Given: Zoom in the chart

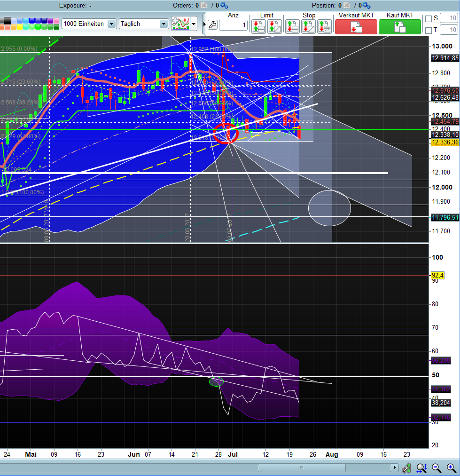Looking at the screenshot, I should [451, 468].
